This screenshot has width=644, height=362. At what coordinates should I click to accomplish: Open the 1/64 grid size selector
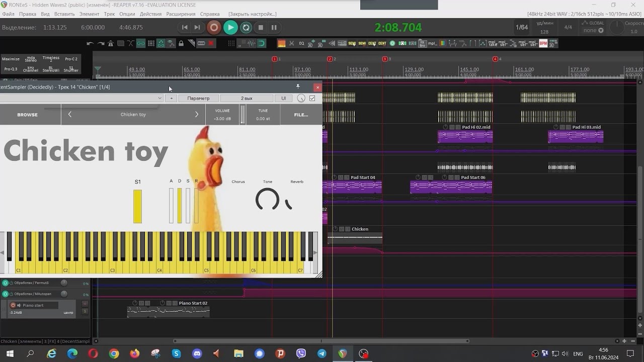(522, 28)
